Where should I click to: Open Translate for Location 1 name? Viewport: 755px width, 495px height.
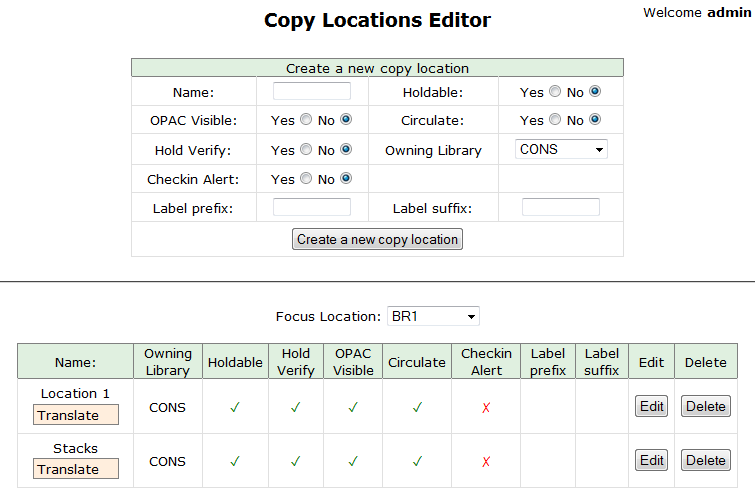coord(76,415)
